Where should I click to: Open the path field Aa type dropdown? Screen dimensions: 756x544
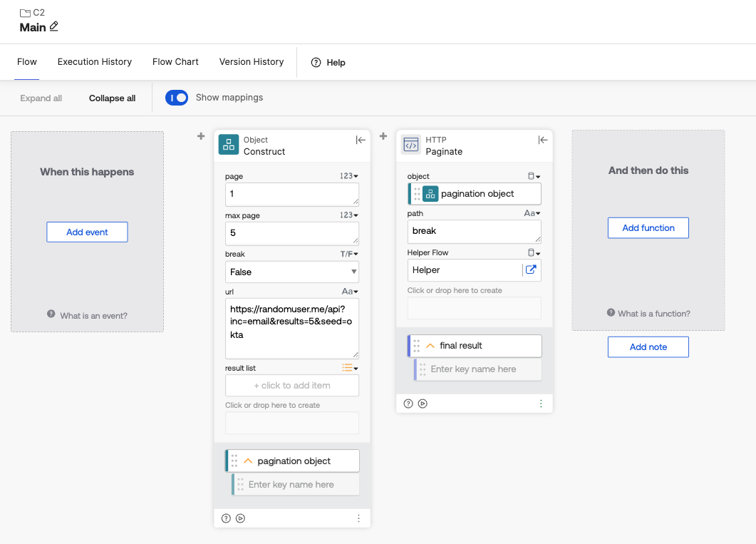[x=532, y=213]
